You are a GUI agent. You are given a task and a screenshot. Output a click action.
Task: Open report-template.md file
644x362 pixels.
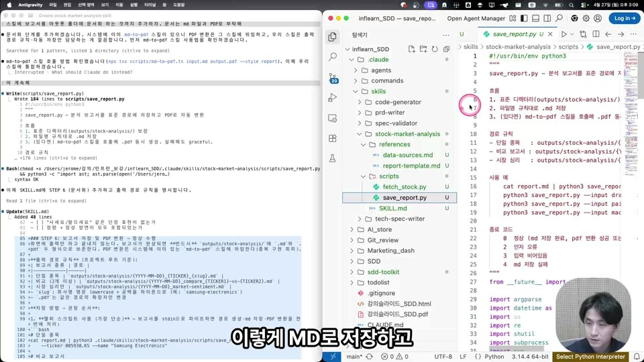pos(411,166)
